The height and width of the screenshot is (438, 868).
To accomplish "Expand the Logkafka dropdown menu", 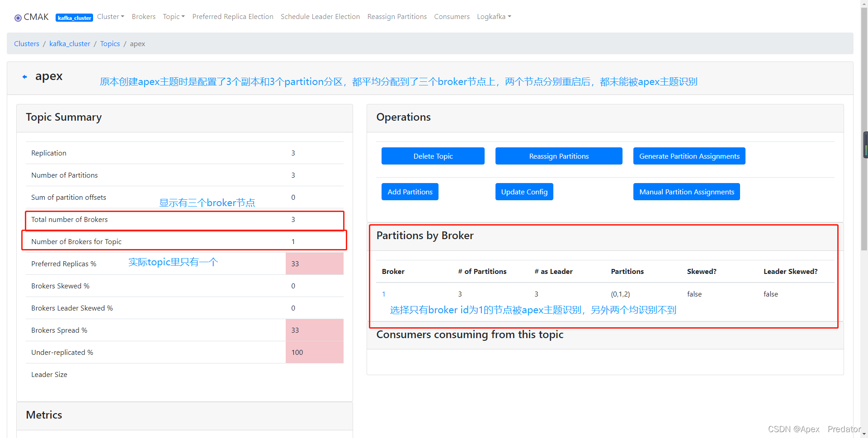I will tap(494, 17).
